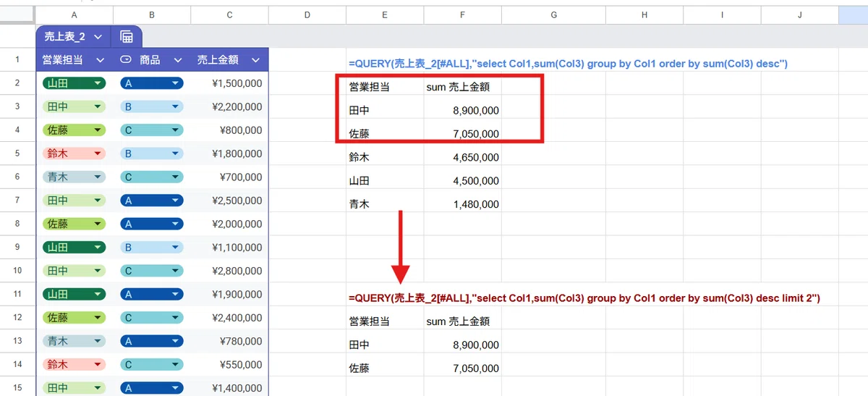Click the table view icon beside 売上表_2
Viewport: 868px width, 396px height.
click(x=126, y=37)
